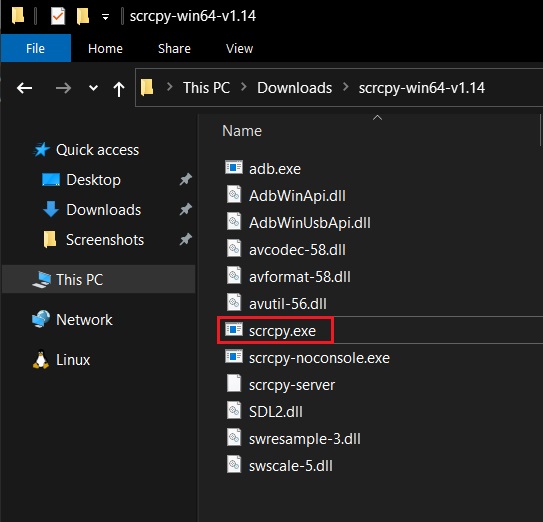Click the AdbWinApi.dll file icon
The height and width of the screenshot is (522, 543).
tap(234, 194)
